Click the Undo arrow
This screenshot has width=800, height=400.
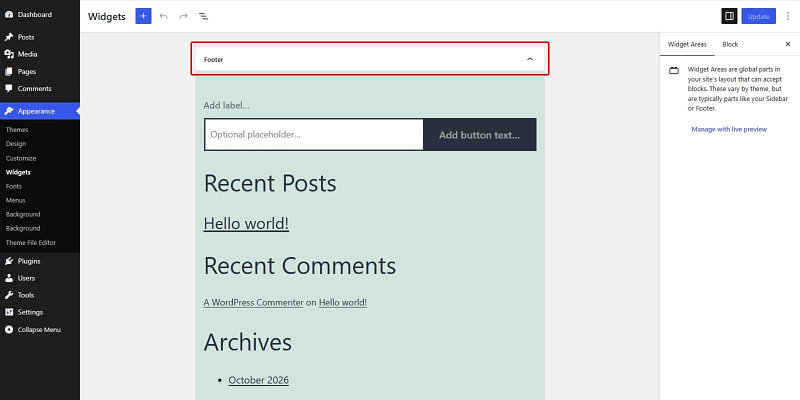(163, 16)
